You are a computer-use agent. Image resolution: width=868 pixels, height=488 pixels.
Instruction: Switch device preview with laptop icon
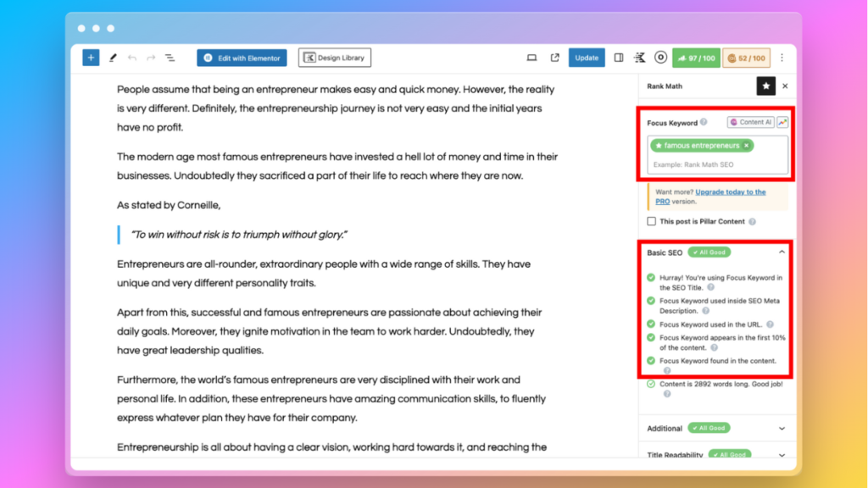click(531, 58)
